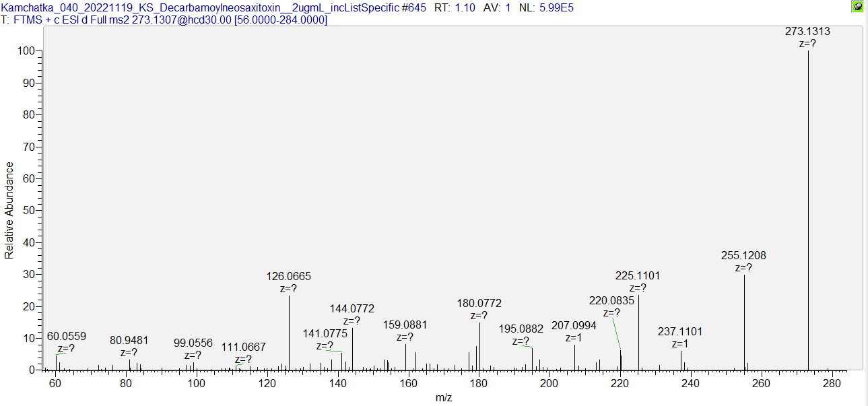Click the 141.0775 peak annotation
The image size is (868, 406).
[325, 333]
